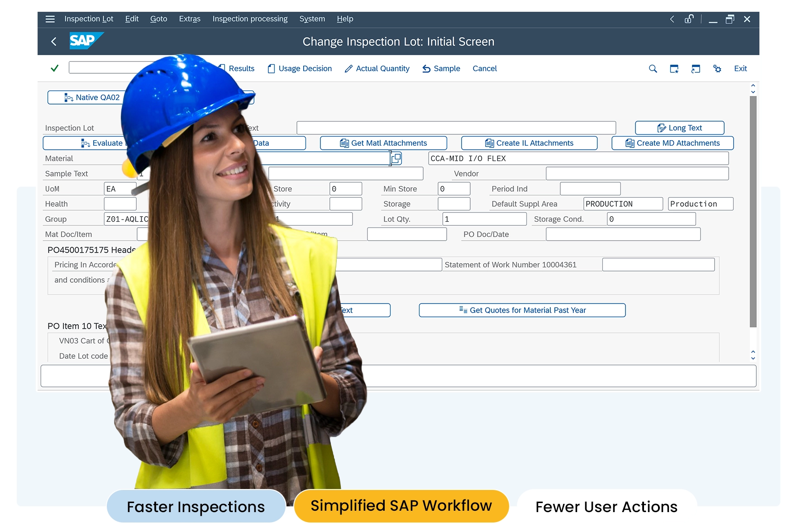Click the create new session window icon

click(674, 69)
